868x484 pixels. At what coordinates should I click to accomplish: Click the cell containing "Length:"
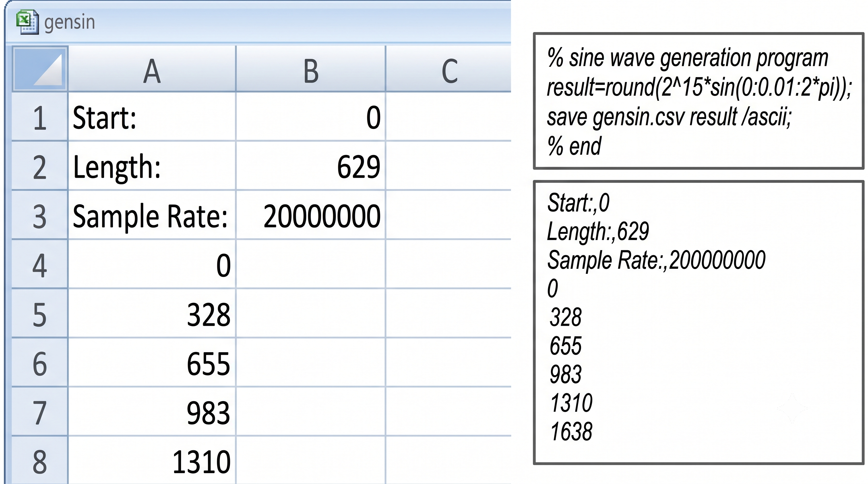(x=152, y=166)
